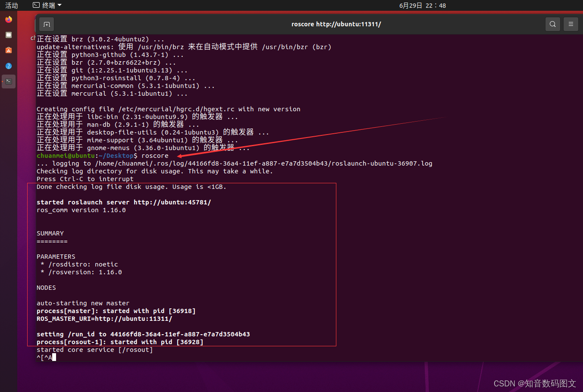Launch Firefox from the dock

[8, 19]
